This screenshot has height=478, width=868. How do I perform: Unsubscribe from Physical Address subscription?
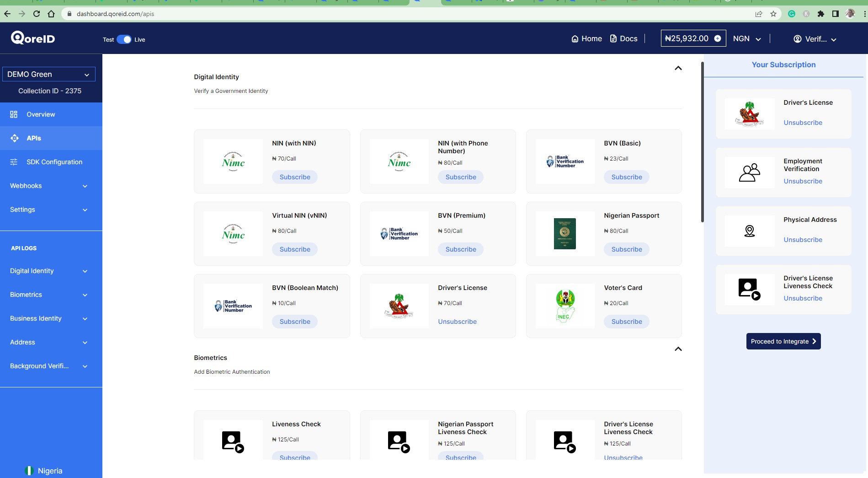[803, 240]
